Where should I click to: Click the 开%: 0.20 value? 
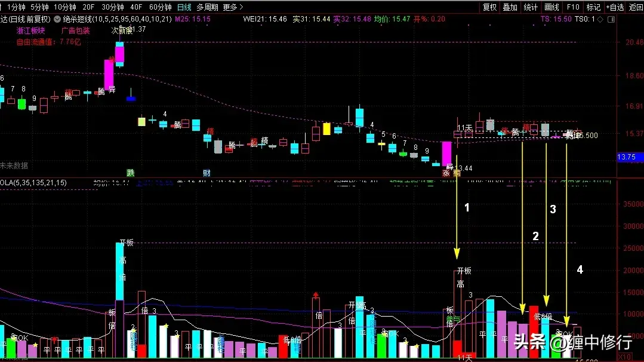pyautogui.click(x=429, y=19)
